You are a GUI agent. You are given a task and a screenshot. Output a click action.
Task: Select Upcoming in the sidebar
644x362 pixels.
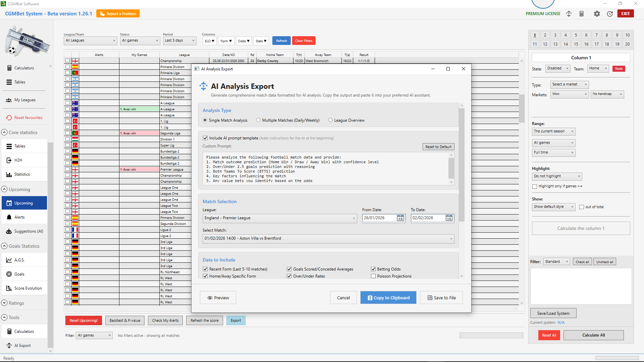(24, 203)
